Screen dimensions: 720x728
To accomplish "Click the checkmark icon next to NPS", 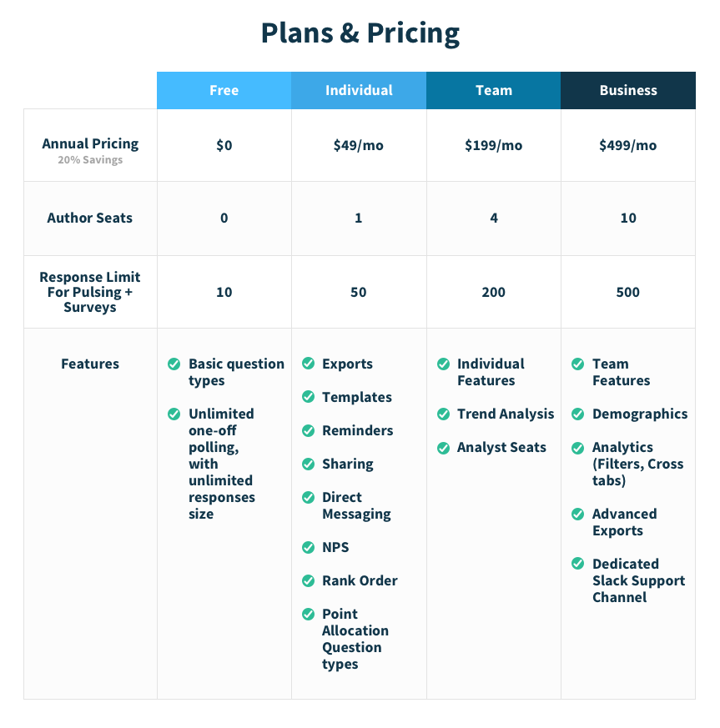I will pyautogui.click(x=309, y=547).
